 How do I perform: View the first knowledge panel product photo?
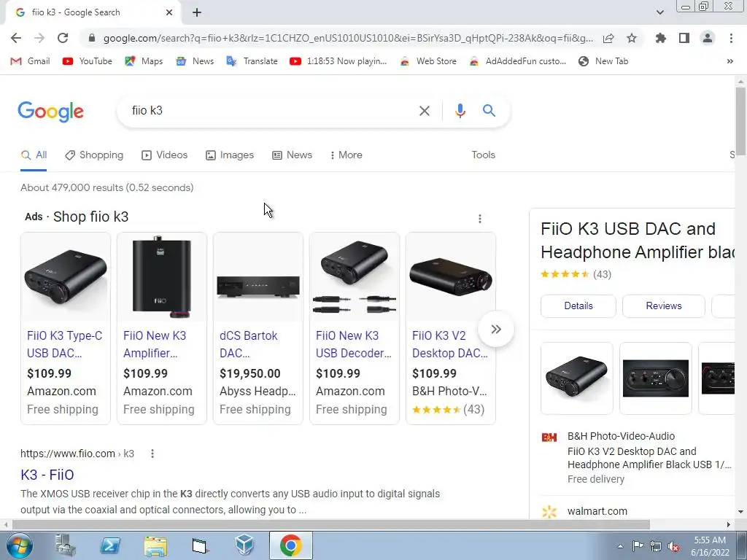(x=576, y=378)
